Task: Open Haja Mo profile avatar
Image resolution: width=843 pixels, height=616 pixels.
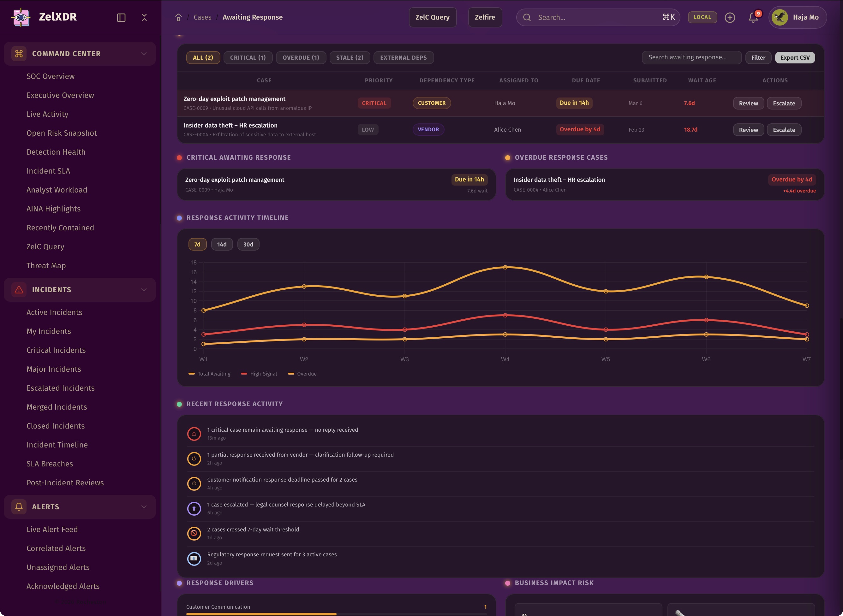Action: tap(780, 17)
